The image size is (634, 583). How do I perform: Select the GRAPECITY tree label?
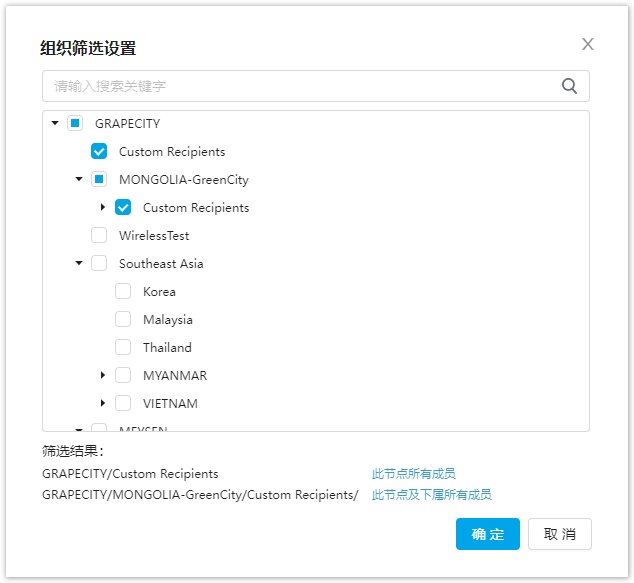(x=127, y=124)
